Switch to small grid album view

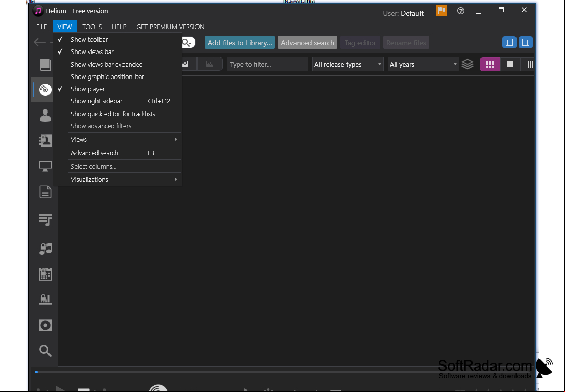(489, 64)
